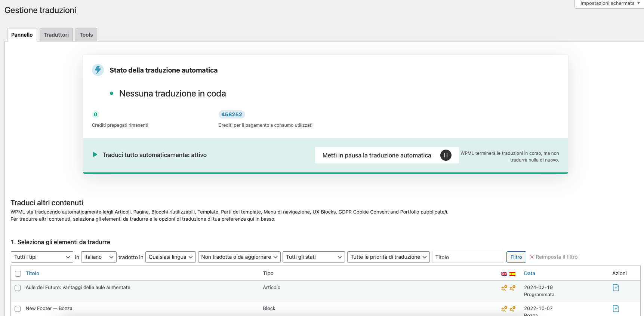Expand Tutte le priorità di traduzione dropdown
644x316 pixels.
click(x=388, y=257)
